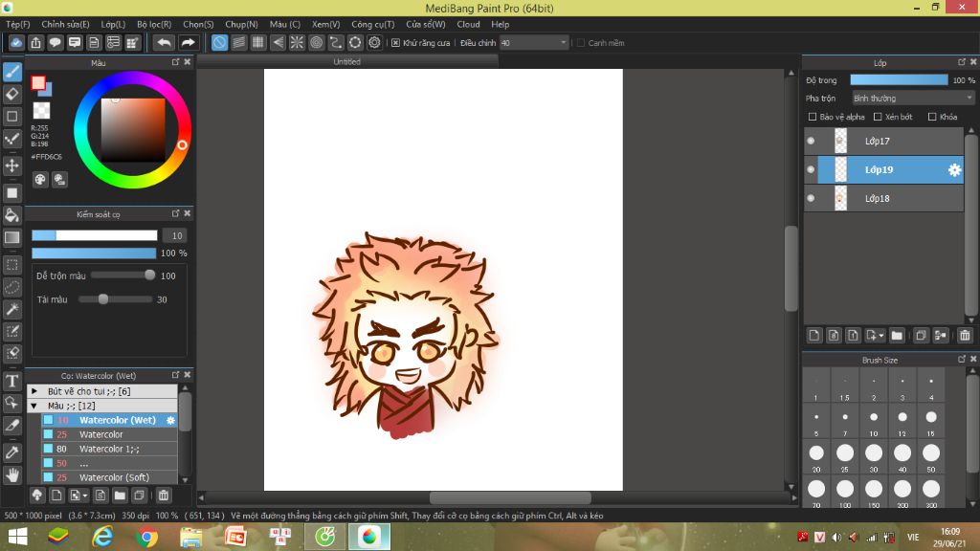Select the rectangular Select tool
This screenshot has width=980, height=551.
[x=12, y=265]
